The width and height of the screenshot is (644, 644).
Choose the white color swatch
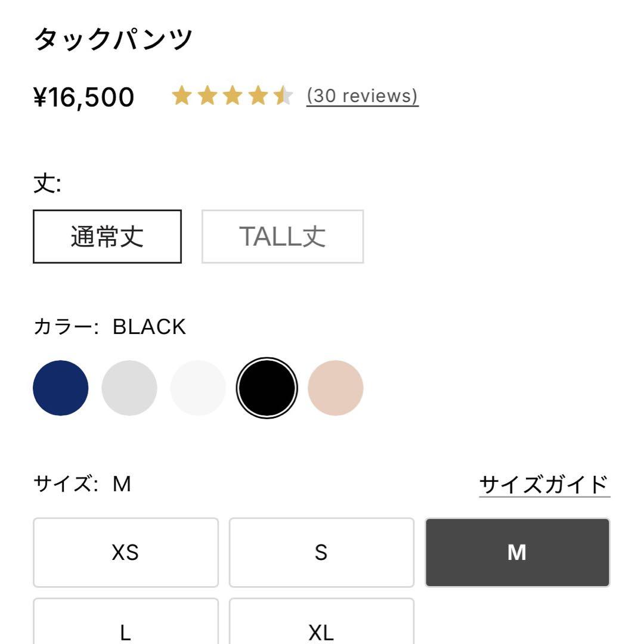click(198, 388)
